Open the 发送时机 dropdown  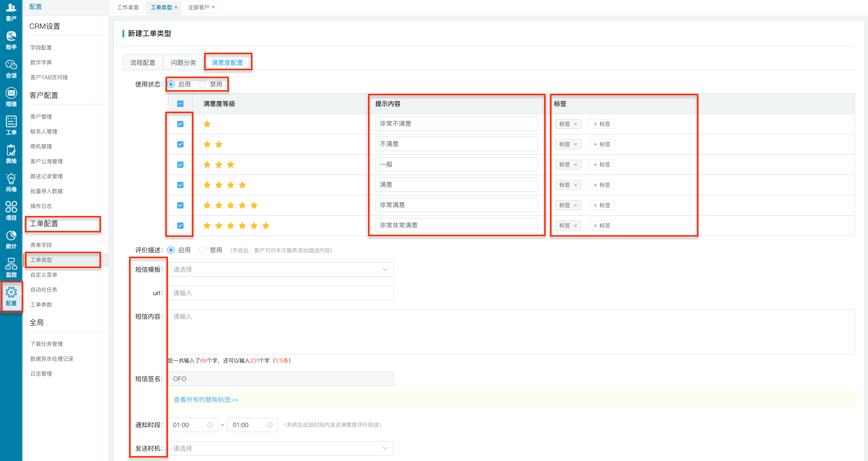pos(281,449)
